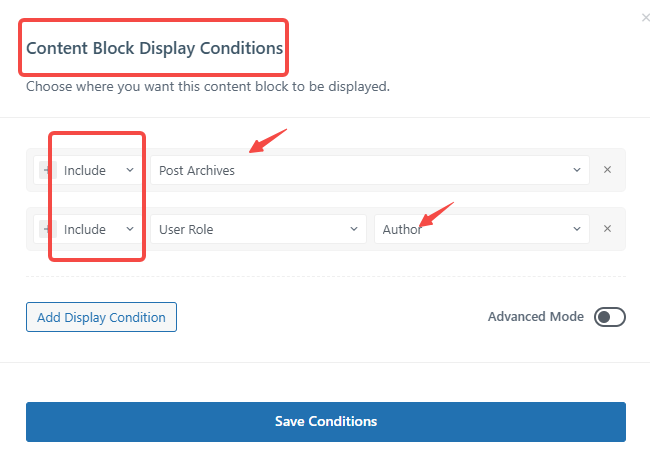Viewport: 650px width, 464px height.
Task: Open the Post Archives location dropdown
Action: coord(368,170)
